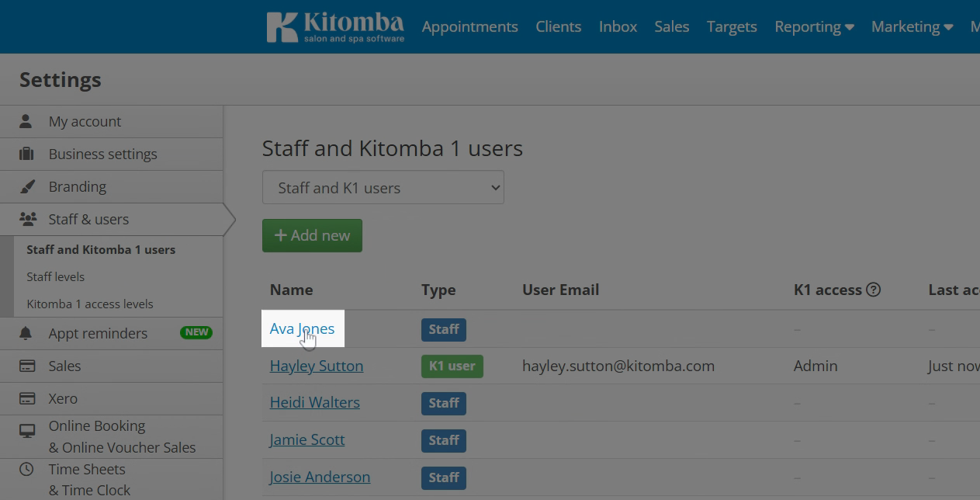The width and height of the screenshot is (980, 500).
Task: Open the Staff and K1 users dropdown
Action: coord(383,188)
